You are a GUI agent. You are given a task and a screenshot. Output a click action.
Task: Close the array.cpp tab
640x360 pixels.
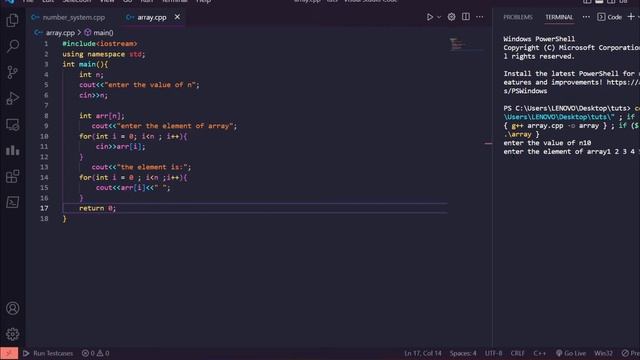pos(177,17)
